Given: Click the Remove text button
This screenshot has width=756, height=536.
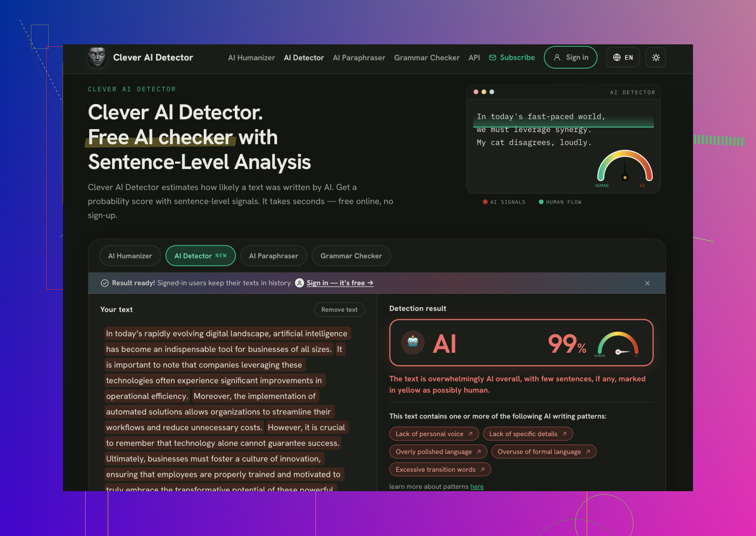Looking at the screenshot, I should 339,309.
